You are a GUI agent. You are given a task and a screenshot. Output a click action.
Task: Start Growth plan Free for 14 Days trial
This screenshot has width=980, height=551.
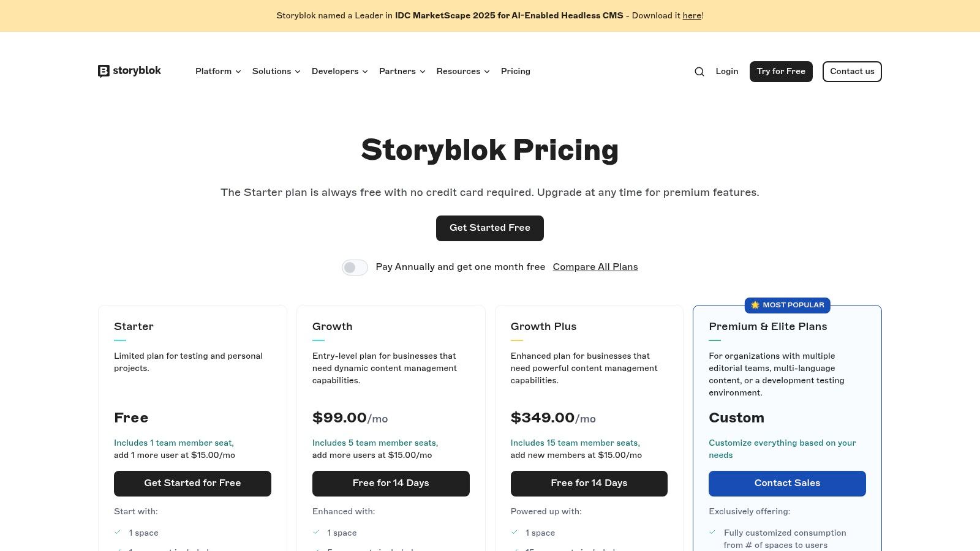[391, 483]
